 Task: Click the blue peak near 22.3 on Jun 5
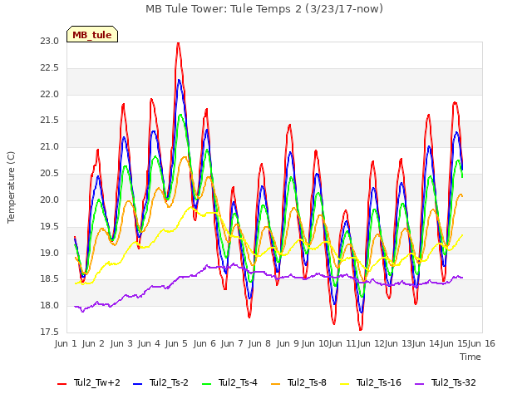[180, 81]
